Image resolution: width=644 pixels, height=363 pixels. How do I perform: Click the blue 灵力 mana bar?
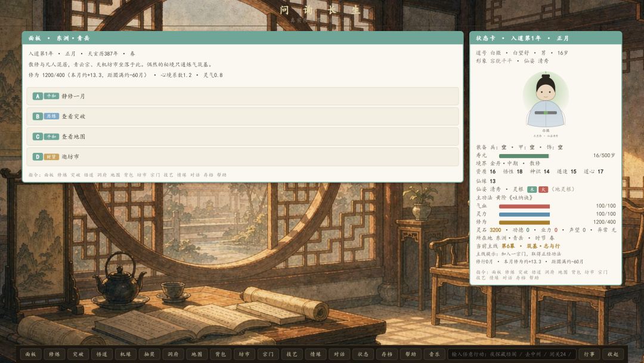pos(524,214)
